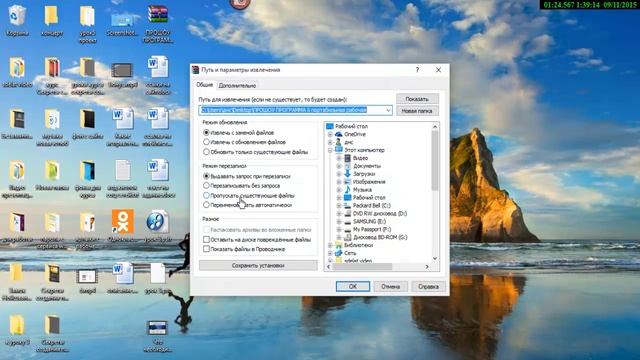Click the Документы folder icon in tree
The image size is (640, 360).
tap(347, 166)
